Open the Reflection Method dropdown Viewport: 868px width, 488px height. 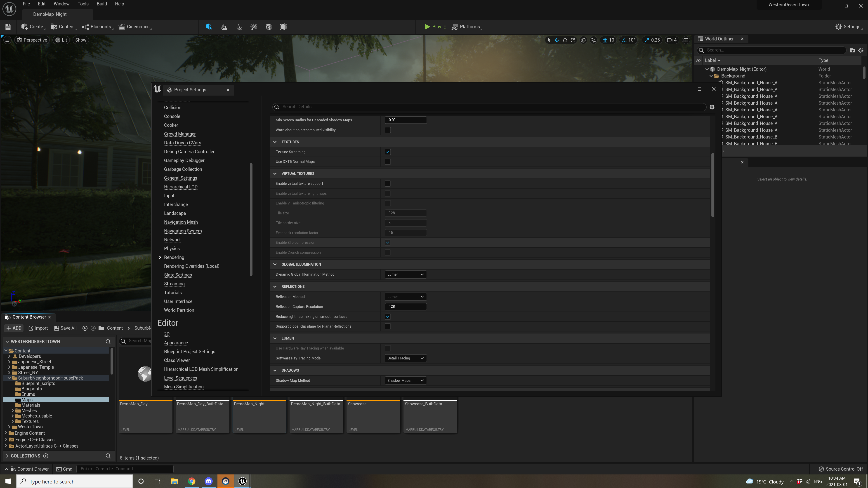click(x=405, y=297)
